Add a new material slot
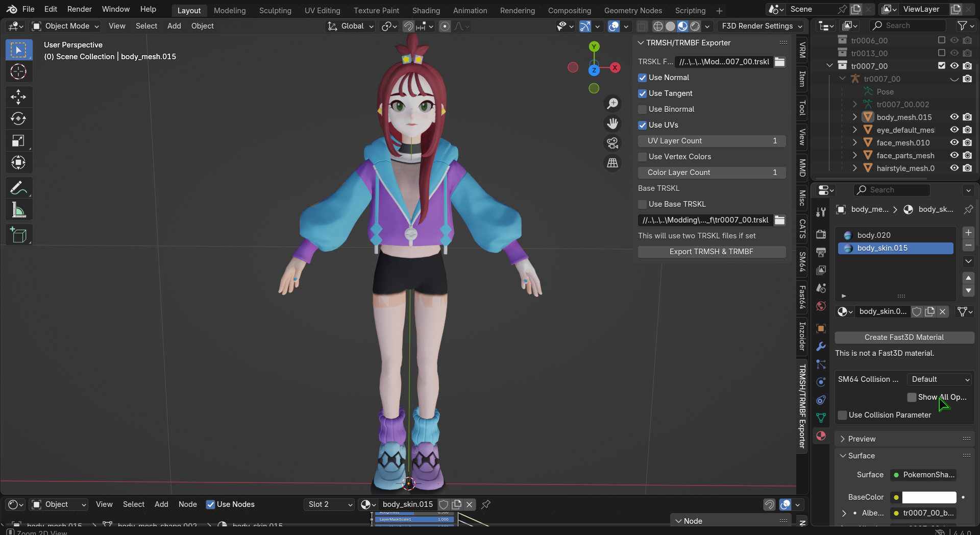 coord(968,233)
